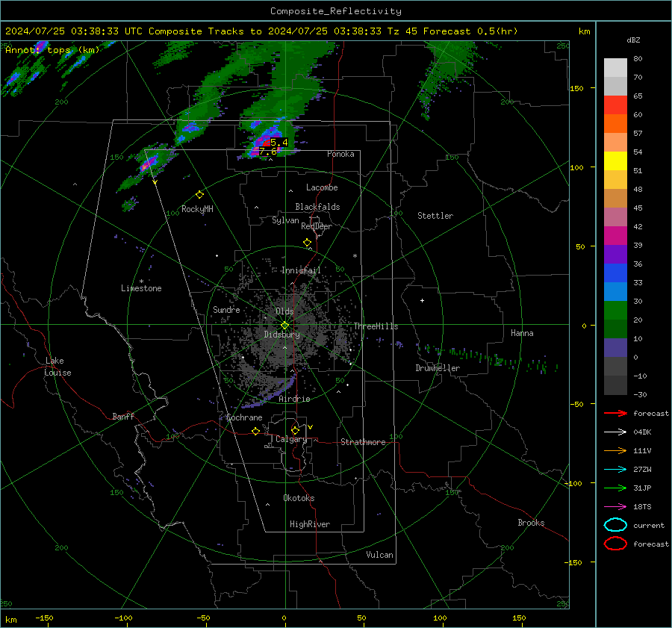Screen dimensions: 672x628
Task: Select the magenta 42 dBZ color swatch
Action: (615, 235)
